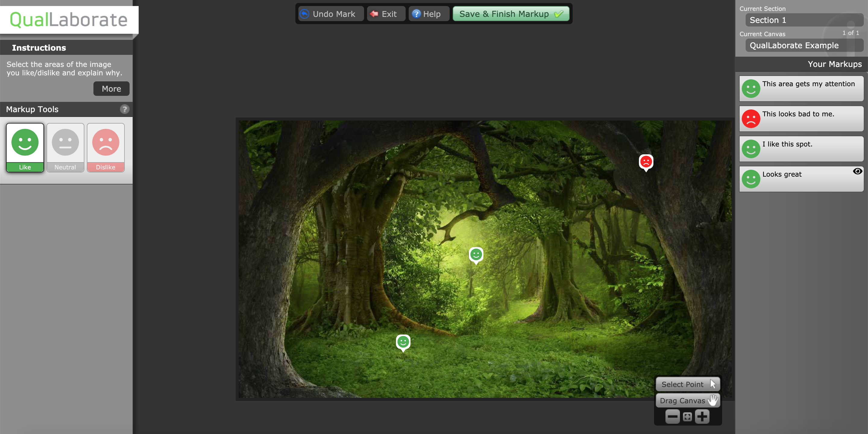Image resolution: width=868 pixels, height=434 pixels.
Task: Select the green Like smiley tool
Action: [25, 147]
